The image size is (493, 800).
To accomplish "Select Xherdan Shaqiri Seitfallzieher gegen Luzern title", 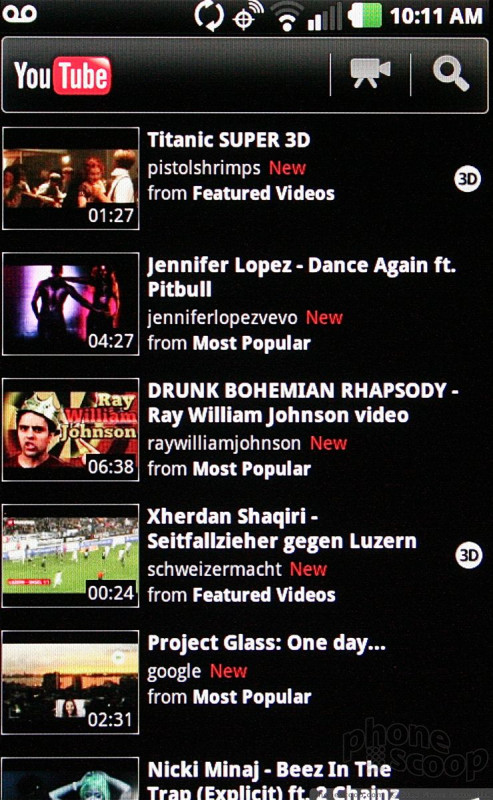I will coord(282,529).
